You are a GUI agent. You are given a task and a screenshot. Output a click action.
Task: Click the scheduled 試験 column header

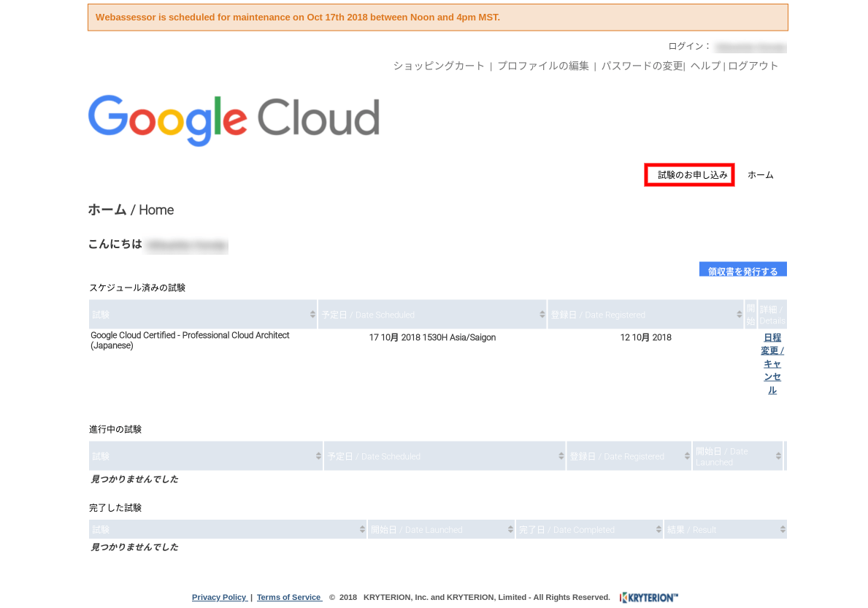point(203,315)
